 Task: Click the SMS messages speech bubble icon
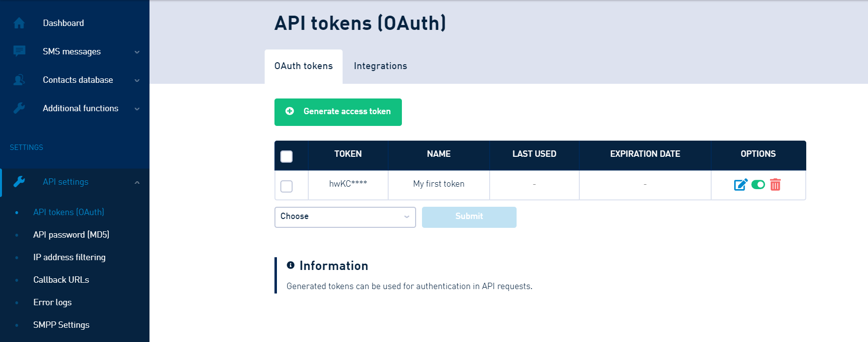pyautogui.click(x=19, y=51)
